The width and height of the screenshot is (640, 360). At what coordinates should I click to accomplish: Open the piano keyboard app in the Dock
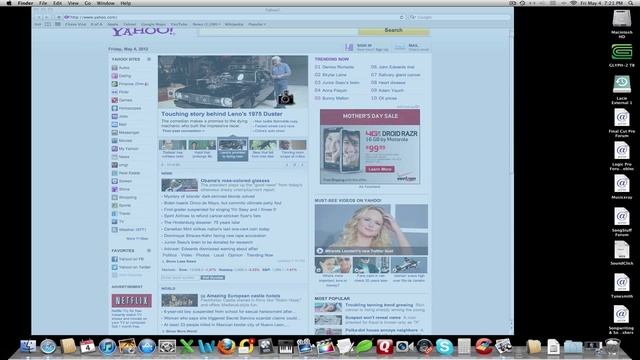point(286,347)
